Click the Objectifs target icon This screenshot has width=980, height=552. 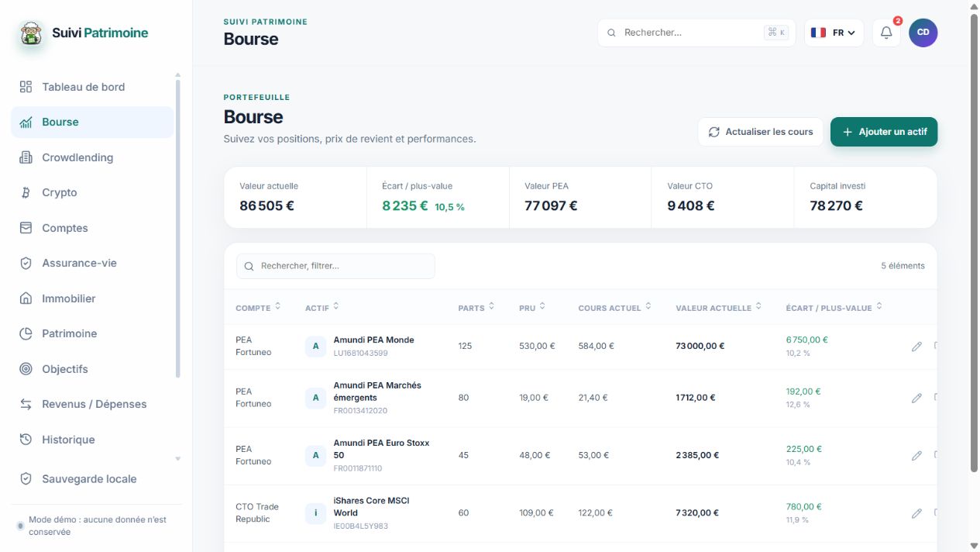pyautogui.click(x=26, y=369)
